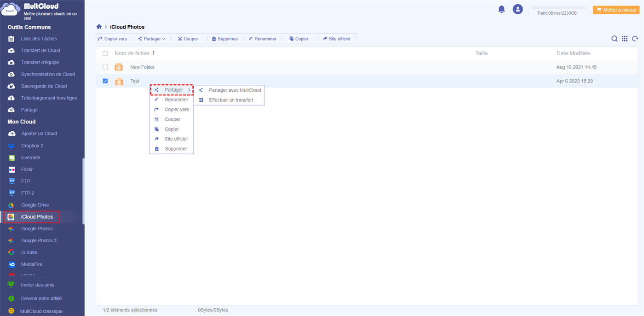
Task: Choose Site officiel in context menu
Action: click(x=172, y=139)
